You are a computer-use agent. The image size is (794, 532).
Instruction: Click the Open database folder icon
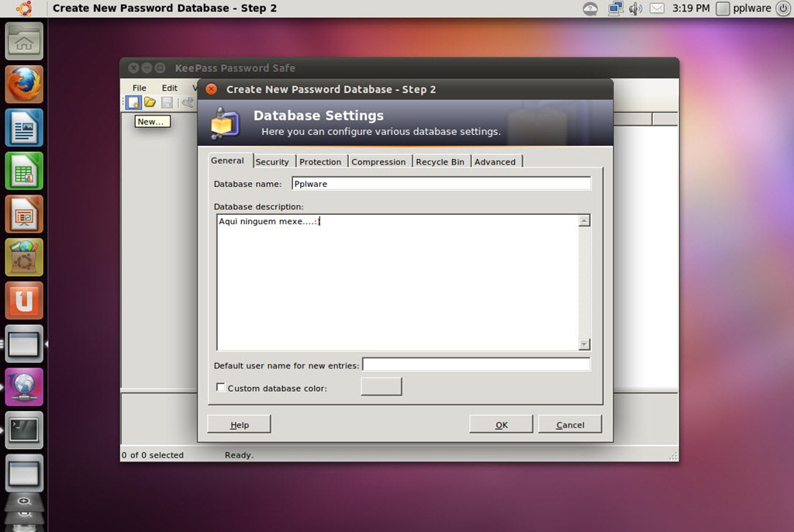coord(150,102)
